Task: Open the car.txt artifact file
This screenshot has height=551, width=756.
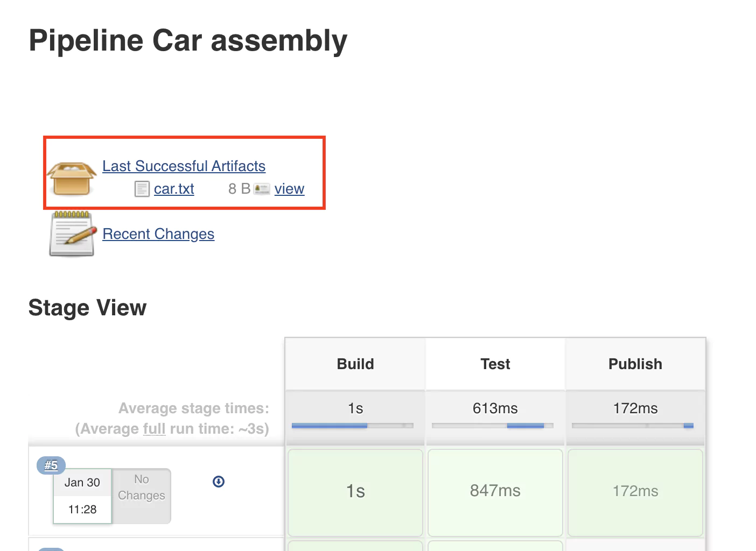Action: click(174, 189)
